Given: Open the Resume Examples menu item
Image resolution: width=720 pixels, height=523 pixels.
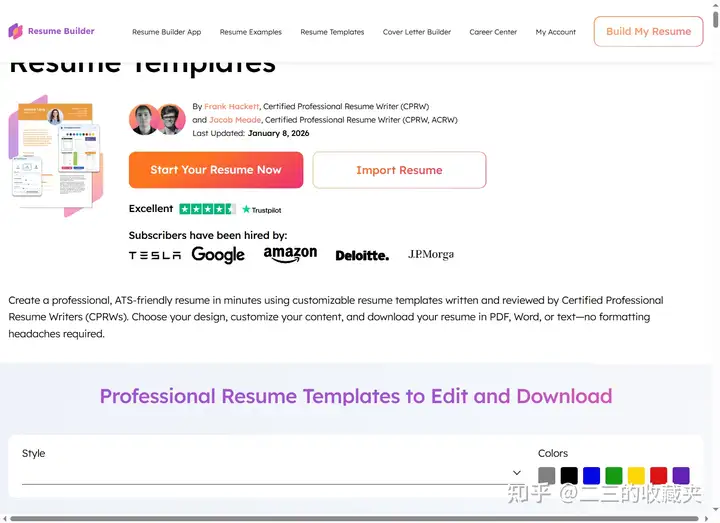Looking at the screenshot, I should (251, 32).
